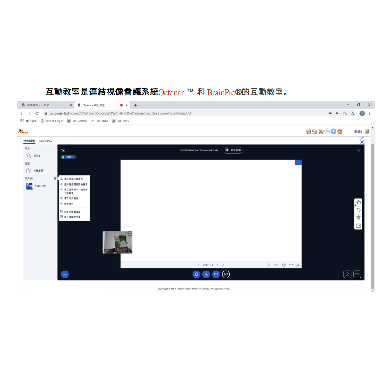
Task: Click the star icon in whiteboard toolbar
Action: [x=358, y=218]
